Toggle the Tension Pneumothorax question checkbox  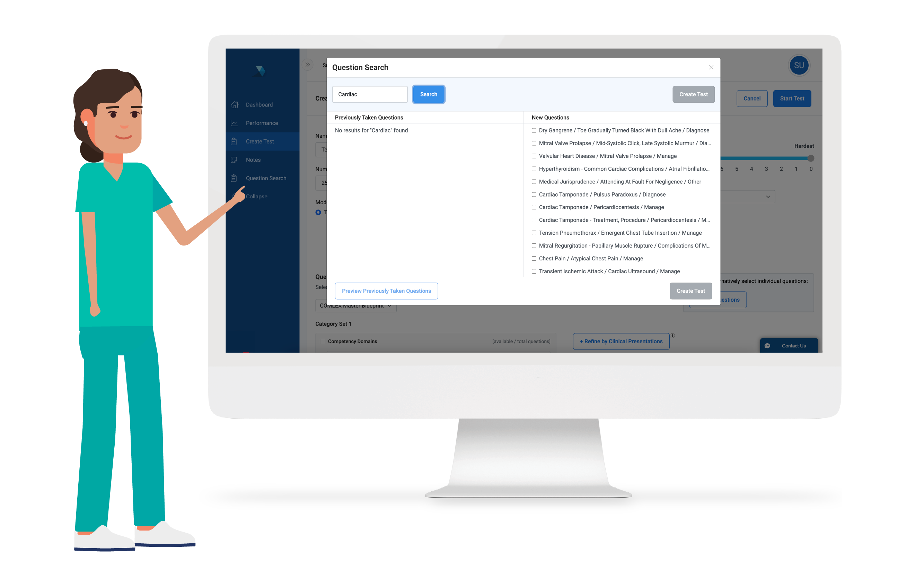(x=535, y=232)
